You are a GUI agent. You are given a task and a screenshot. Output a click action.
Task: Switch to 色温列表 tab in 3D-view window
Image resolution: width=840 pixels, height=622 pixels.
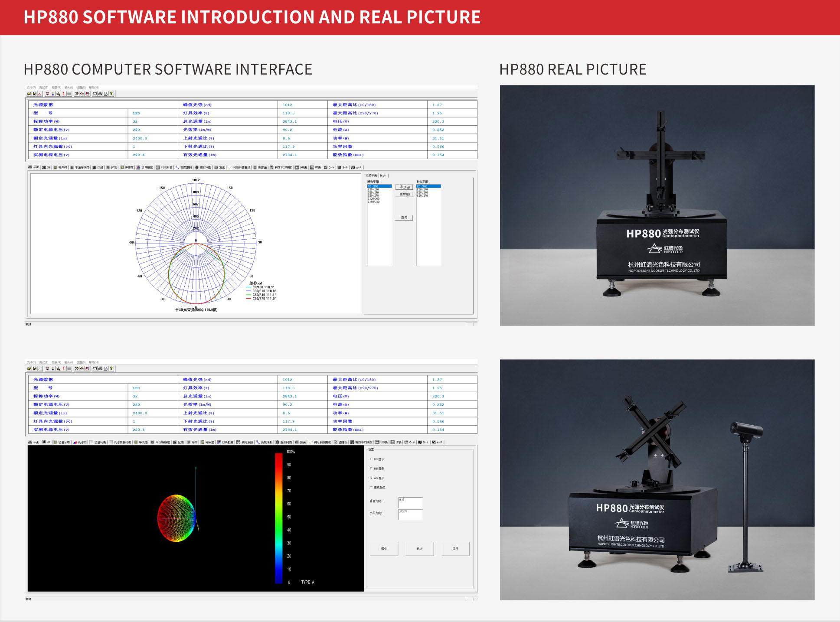point(98,442)
